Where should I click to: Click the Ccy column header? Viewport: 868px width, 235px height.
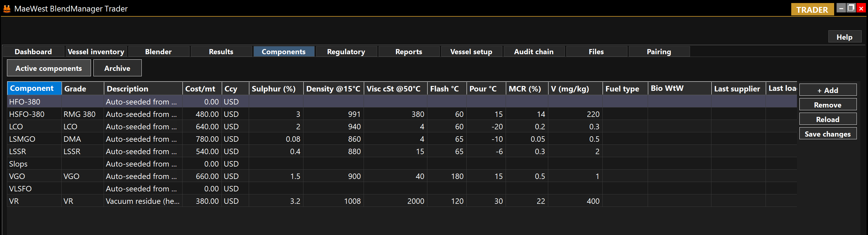[x=235, y=88]
